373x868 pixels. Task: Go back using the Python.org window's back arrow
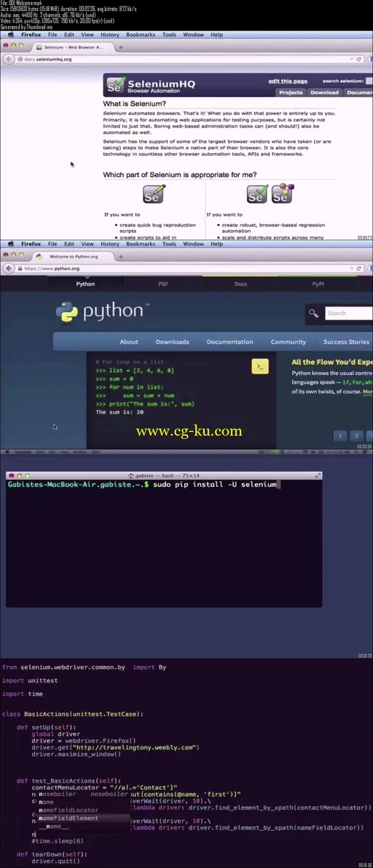coord(9,269)
